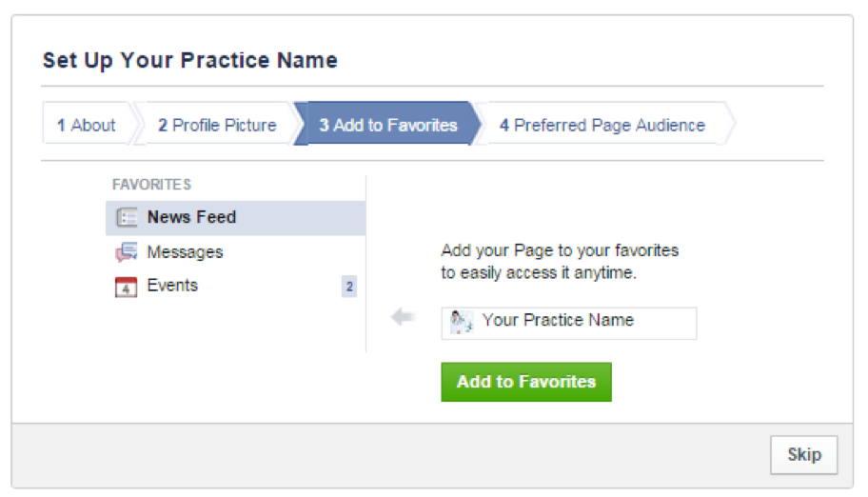
Task: Click the FAVORITES section header
Action: tap(151, 185)
